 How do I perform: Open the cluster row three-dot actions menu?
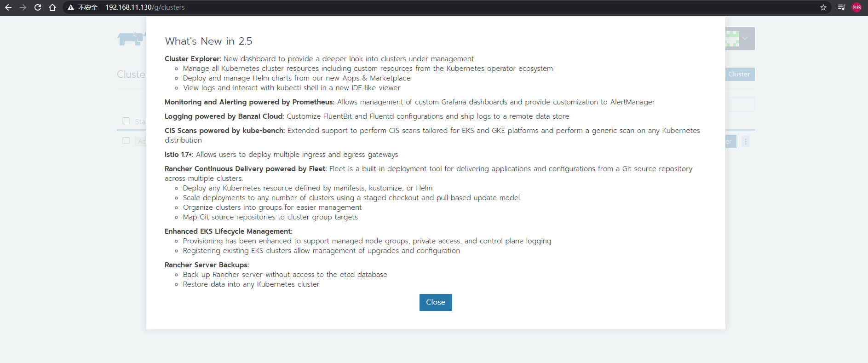click(x=746, y=141)
